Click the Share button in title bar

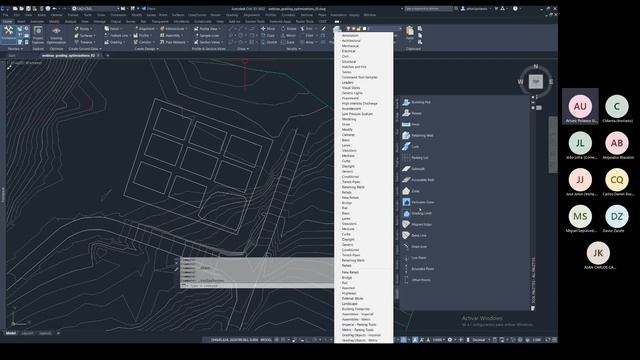coord(149,8)
